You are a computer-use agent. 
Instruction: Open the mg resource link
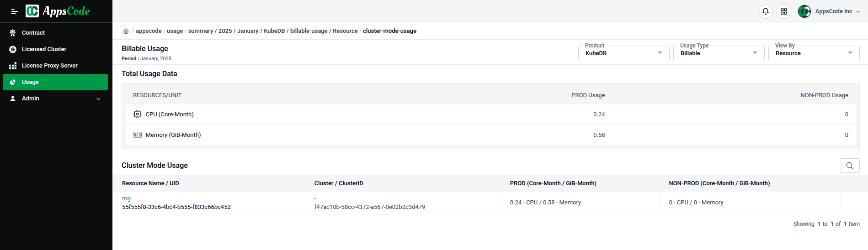(126, 198)
